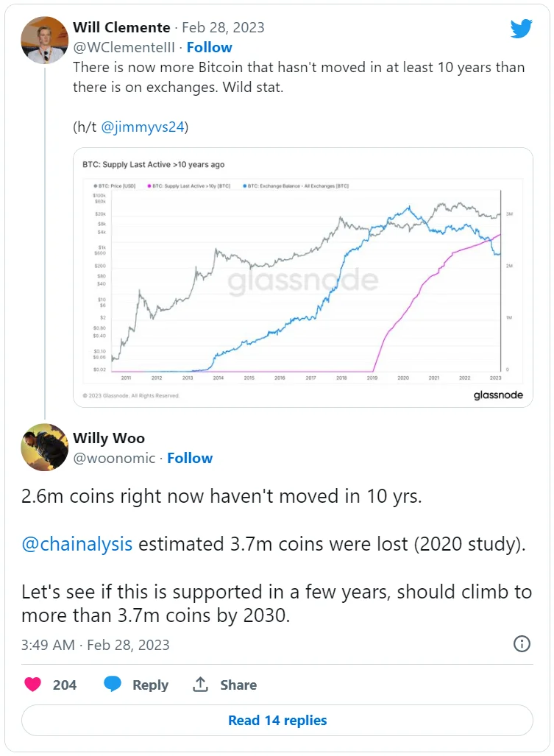Open Willy Woo's profile avatar

(x=45, y=447)
